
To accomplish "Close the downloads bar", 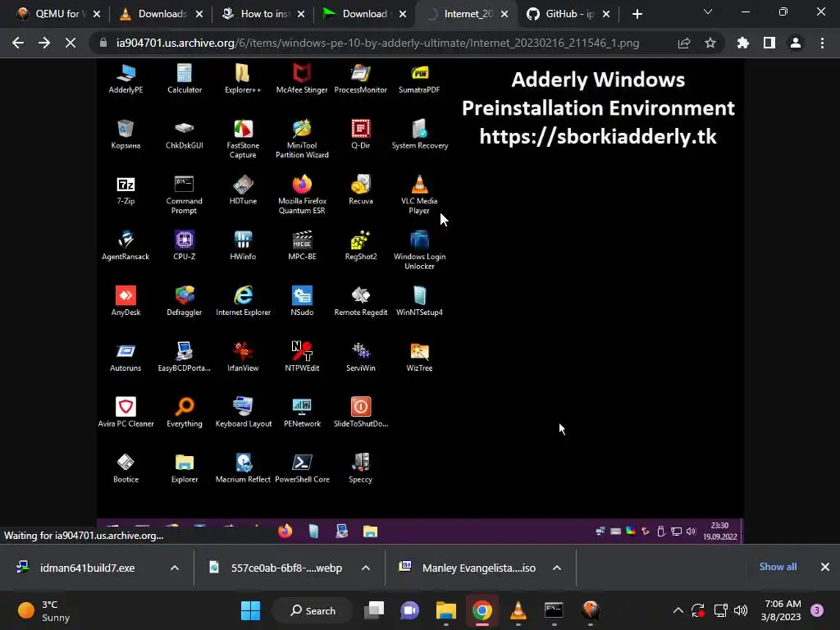I will [x=825, y=567].
